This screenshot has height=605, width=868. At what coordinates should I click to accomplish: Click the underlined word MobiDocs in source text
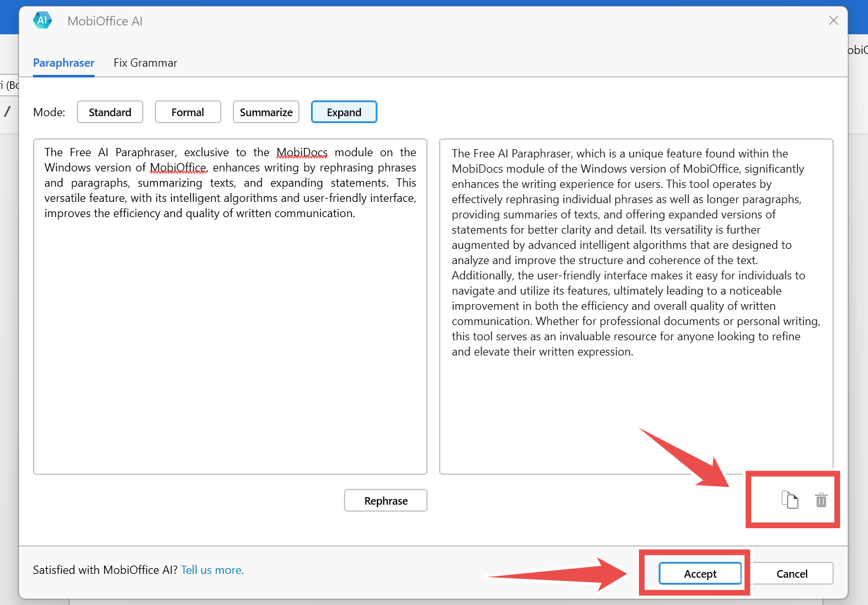302,152
